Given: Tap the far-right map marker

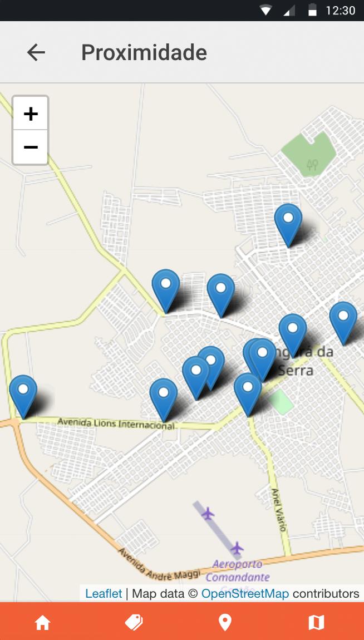Looking at the screenshot, I should click(x=343, y=323).
